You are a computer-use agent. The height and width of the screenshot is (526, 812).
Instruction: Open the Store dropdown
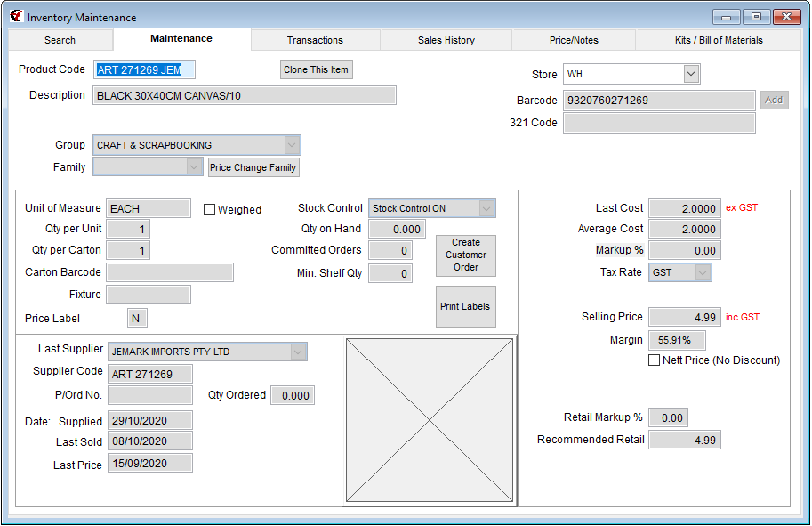tap(691, 75)
